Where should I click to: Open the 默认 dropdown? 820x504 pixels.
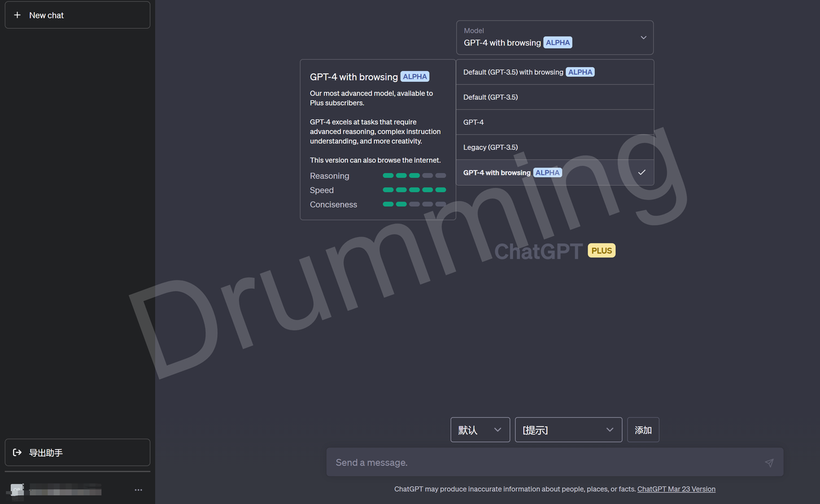pyautogui.click(x=480, y=430)
